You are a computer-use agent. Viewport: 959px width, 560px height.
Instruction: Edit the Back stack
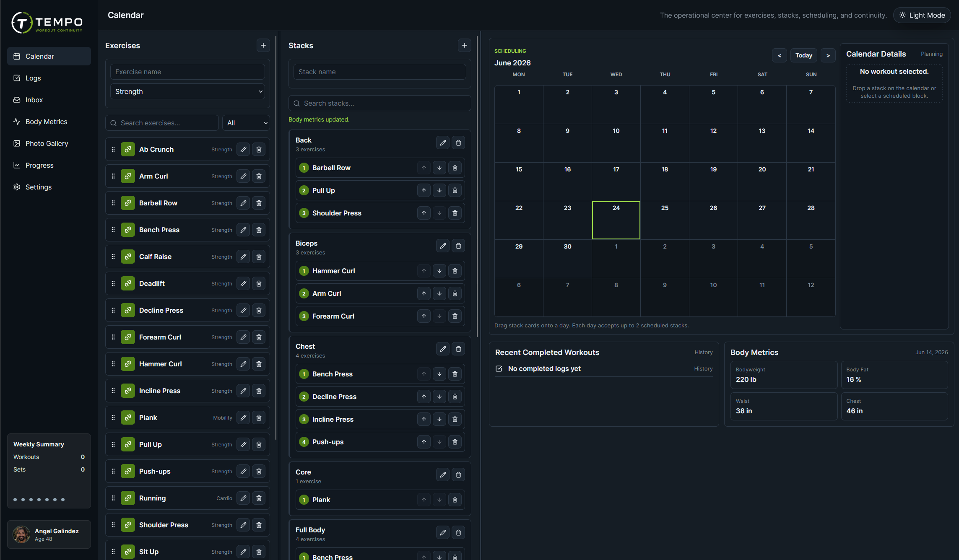click(x=443, y=143)
